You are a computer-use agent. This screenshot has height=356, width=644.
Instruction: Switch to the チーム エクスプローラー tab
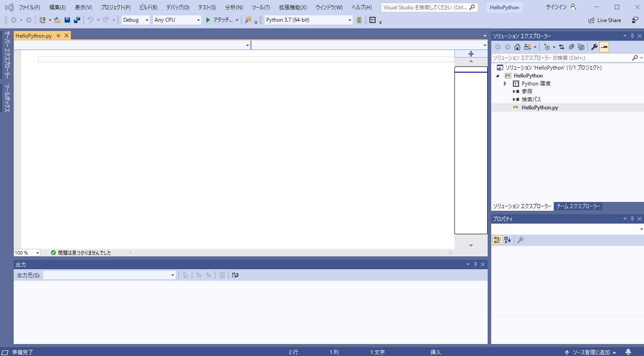click(578, 206)
